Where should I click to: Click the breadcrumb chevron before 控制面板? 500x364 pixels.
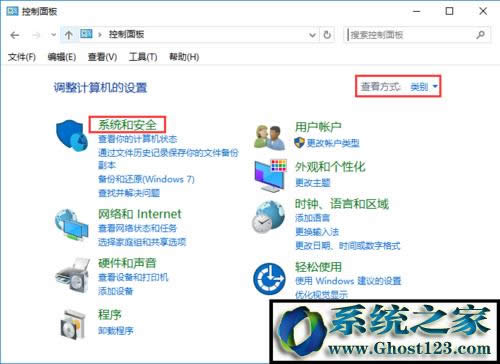(x=99, y=35)
